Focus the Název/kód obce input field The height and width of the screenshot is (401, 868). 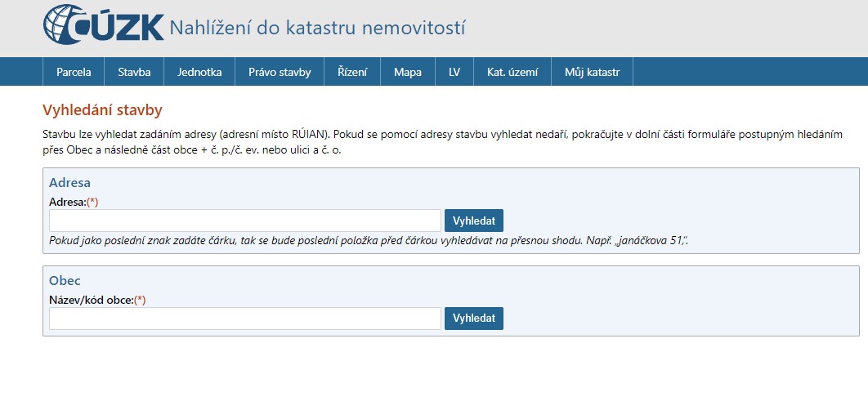[x=245, y=319]
